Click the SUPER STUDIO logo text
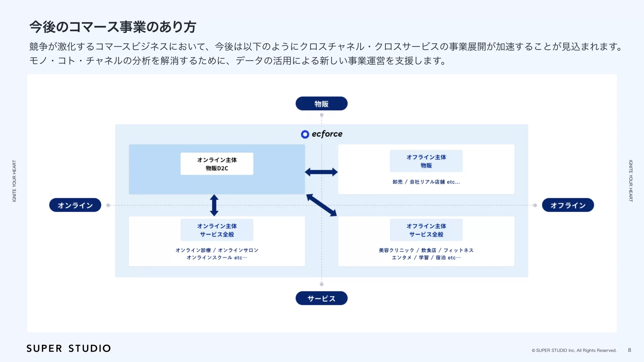This screenshot has width=644, height=362. (68, 348)
